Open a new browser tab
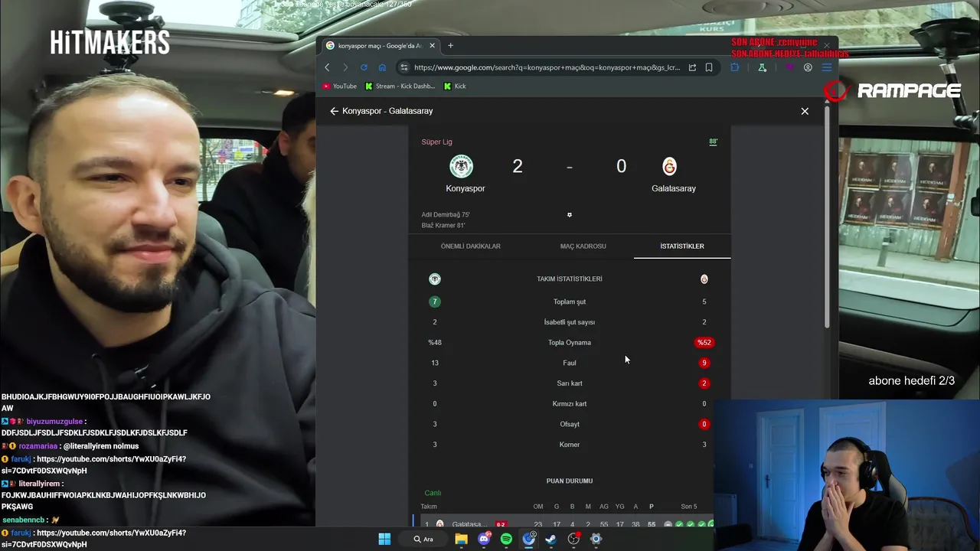980x551 pixels. point(450,46)
